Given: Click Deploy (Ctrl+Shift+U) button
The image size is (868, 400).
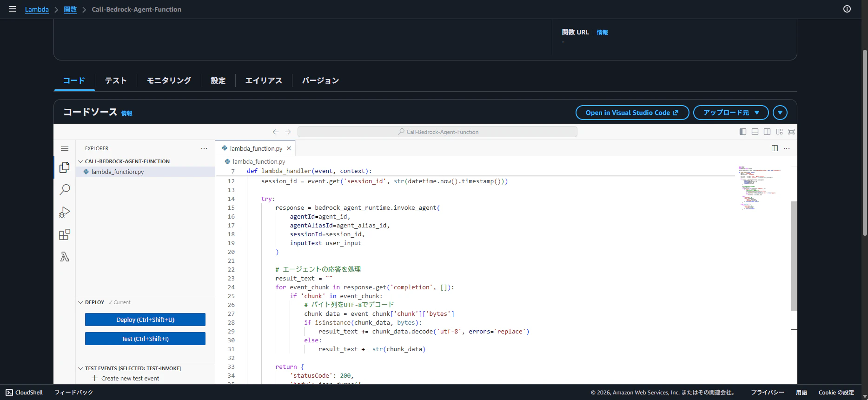Looking at the screenshot, I should pyautogui.click(x=145, y=320).
